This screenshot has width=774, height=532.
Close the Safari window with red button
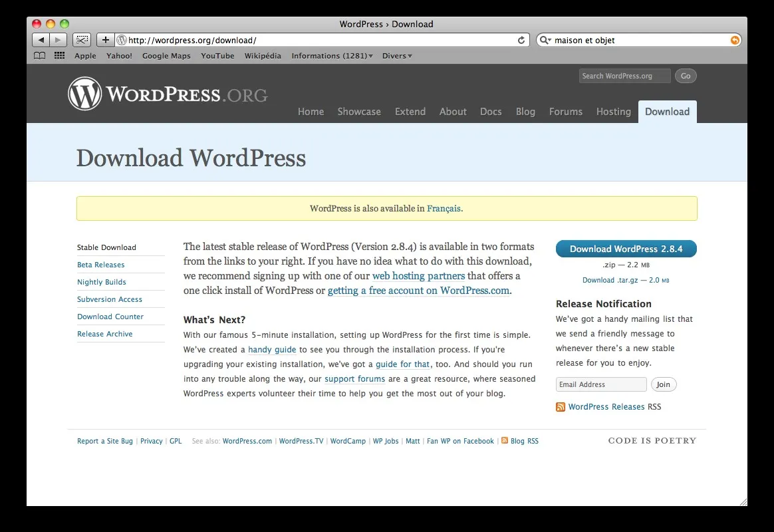(37, 24)
